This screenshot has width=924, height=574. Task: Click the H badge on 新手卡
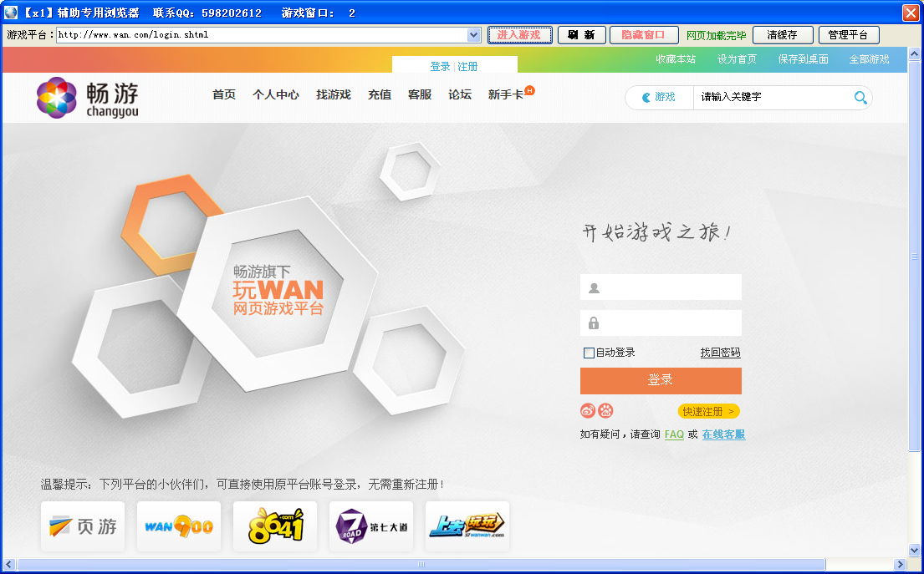[529, 90]
